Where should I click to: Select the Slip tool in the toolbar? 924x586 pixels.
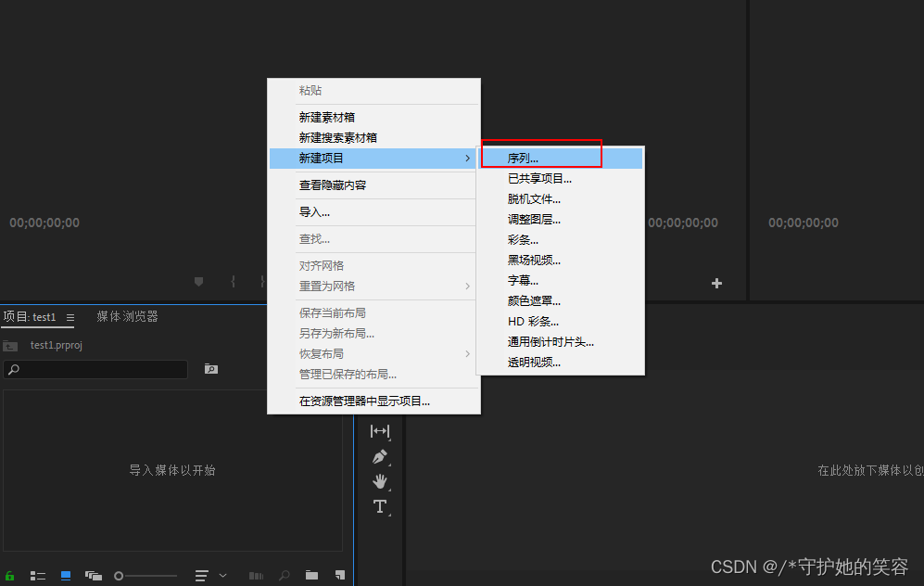[380, 431]
